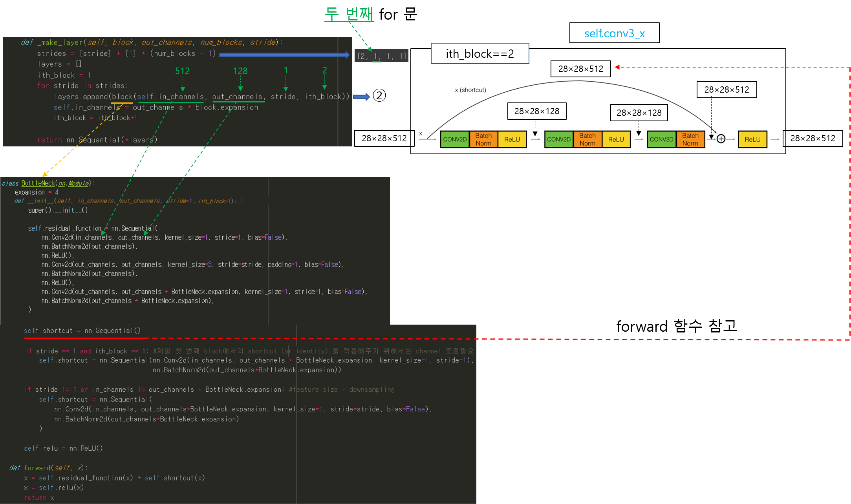Image resolution: width=851 pixels, height=504 pixels.
Task: Select the second orange Batch Norm block
Action: tap(587, 139)
